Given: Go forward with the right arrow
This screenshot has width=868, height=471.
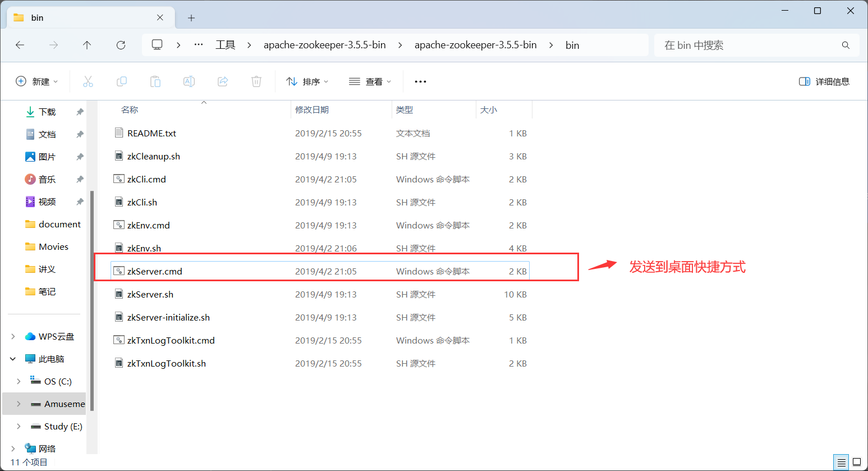Looking at the screenshot, I should [54, 45].
